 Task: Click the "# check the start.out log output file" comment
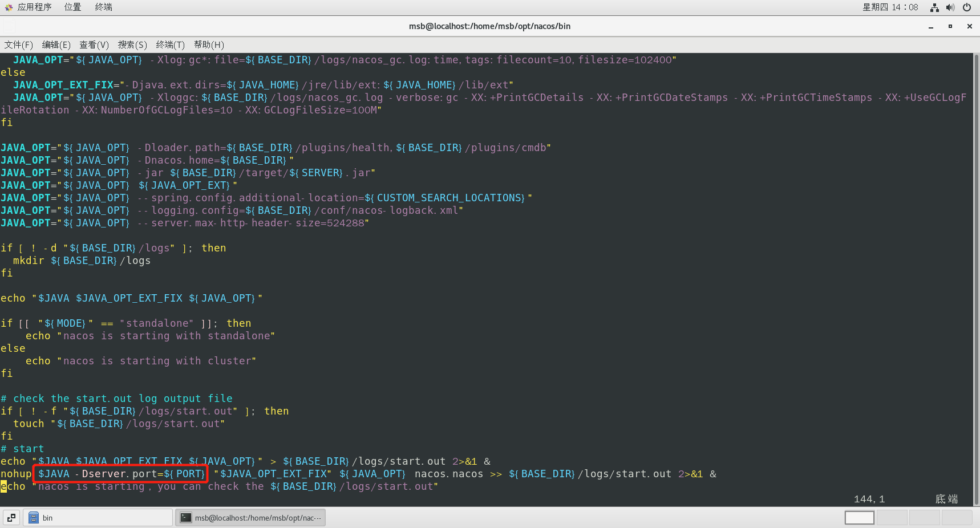(116, 399)
